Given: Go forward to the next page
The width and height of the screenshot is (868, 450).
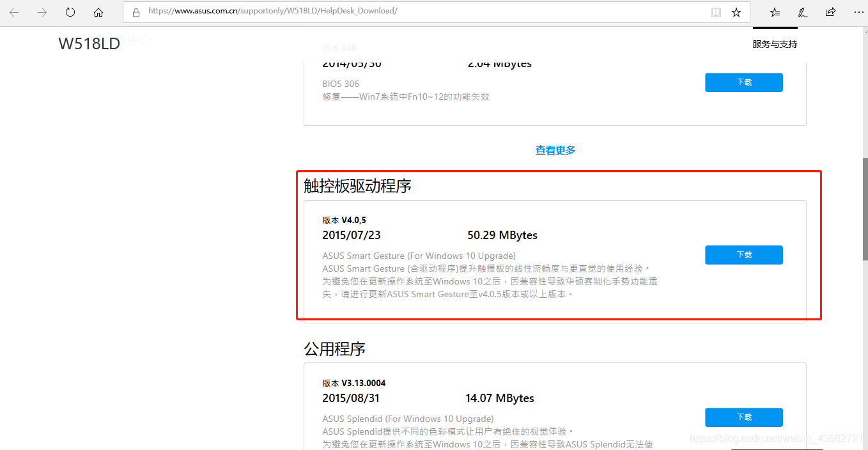Looking at the screenshot, I should [x=42, y=12].
